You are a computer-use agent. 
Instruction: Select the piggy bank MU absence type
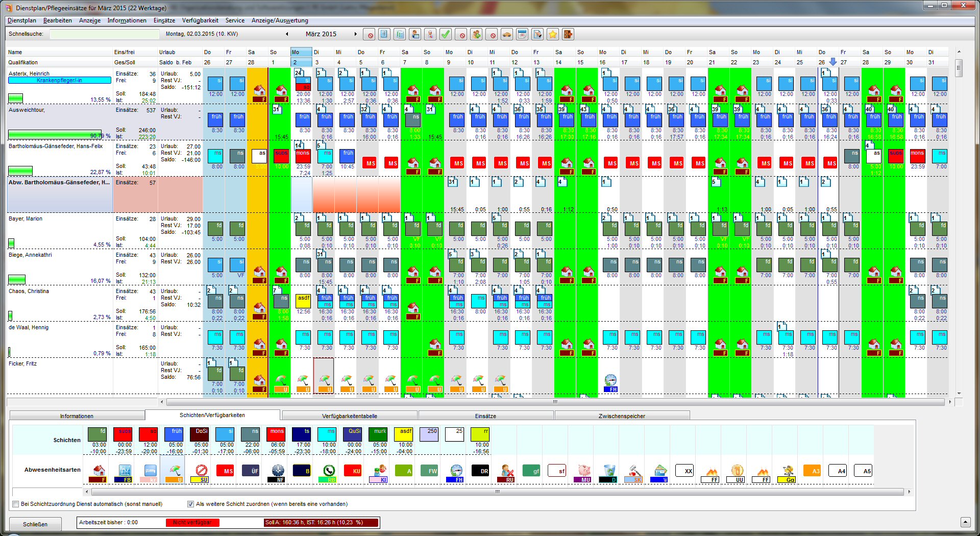pos(584,472)
